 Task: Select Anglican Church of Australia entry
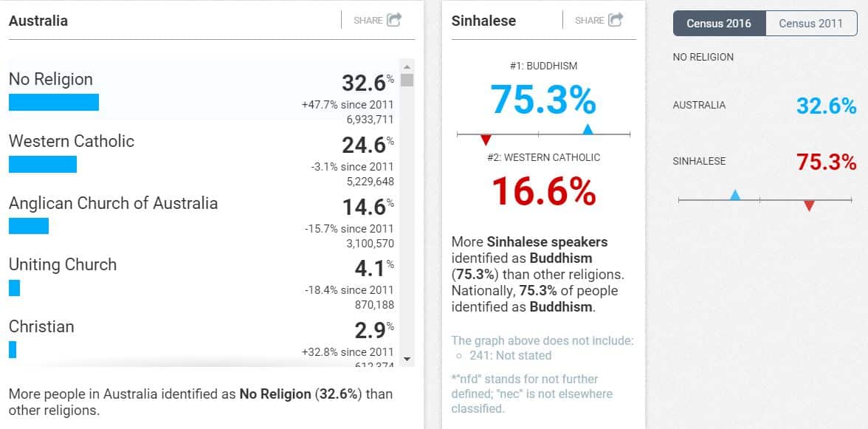113,203
